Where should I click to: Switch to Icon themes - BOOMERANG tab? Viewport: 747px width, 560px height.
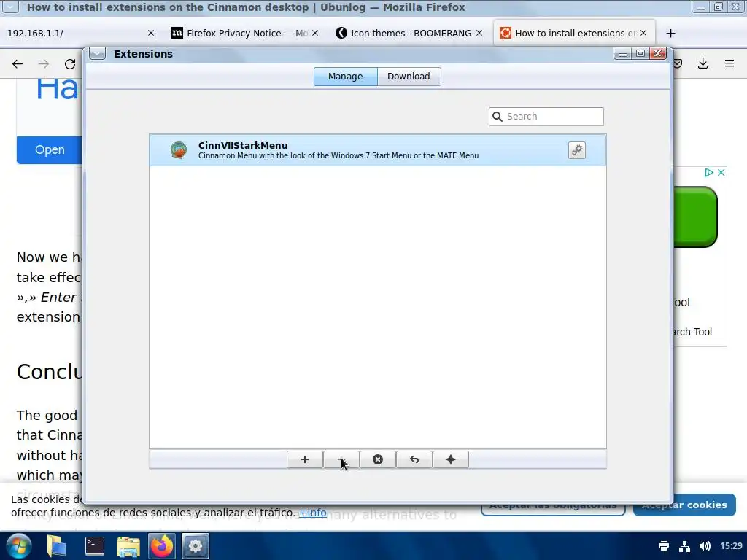pos(410,34)
